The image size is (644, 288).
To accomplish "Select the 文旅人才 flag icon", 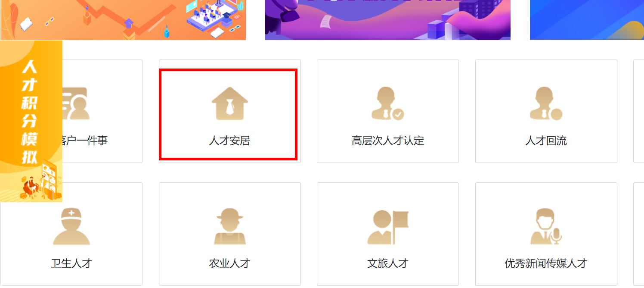I will [387, 227].
